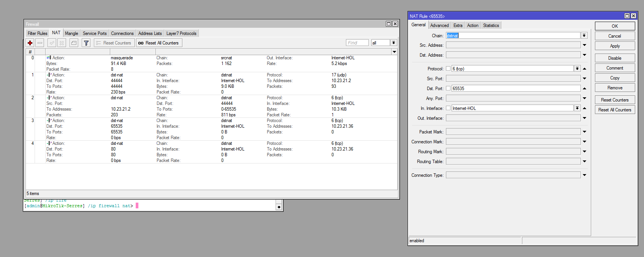Collapse the Protocol field
The height and width of the screenshot is (257, 644).
point(584,69)
